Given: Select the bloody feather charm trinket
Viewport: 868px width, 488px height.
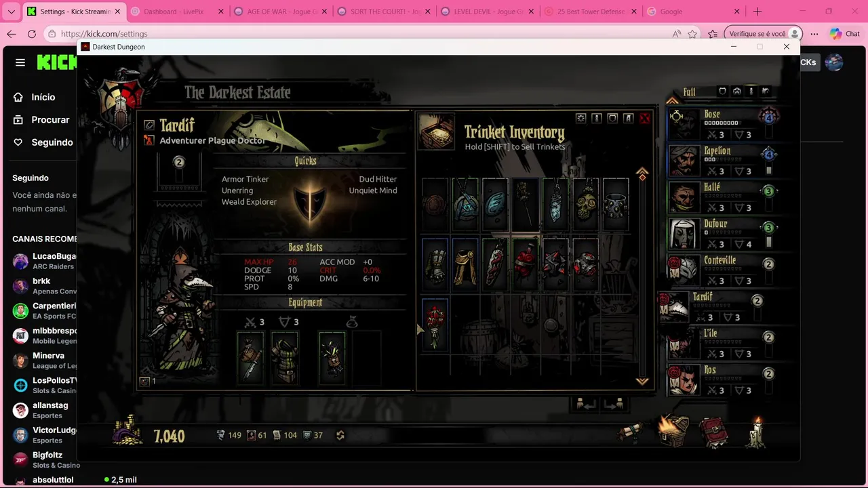Looking at the screenshot, I should (495, 264).
